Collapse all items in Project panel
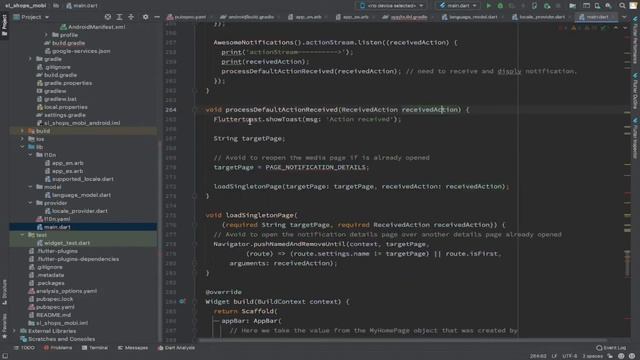The image size is (640, 360). pyautogui.click(x=131, y=17)
